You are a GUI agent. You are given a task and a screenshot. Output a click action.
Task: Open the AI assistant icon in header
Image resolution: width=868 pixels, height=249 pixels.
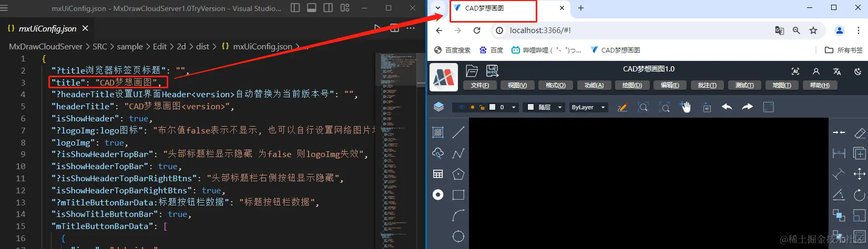795,71
